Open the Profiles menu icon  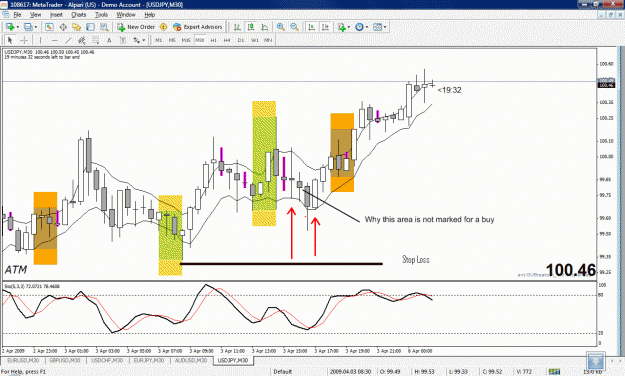(x=28, y=27)
